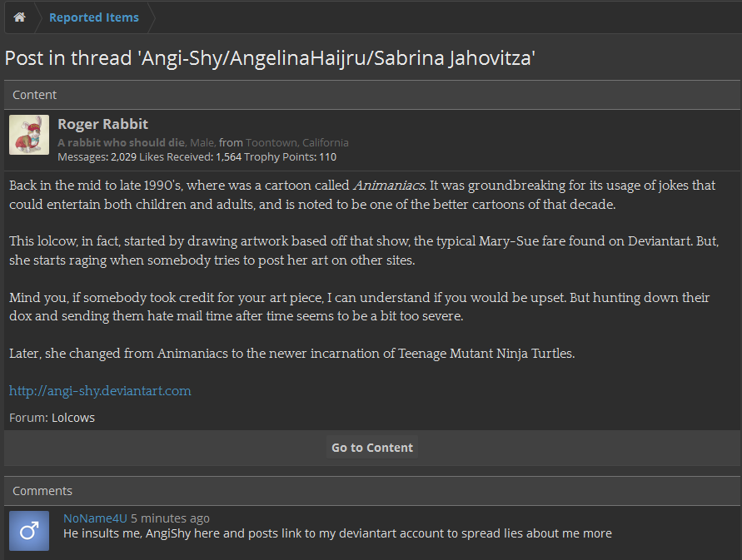
Task: Open the Reported Items breadcrumb
Action: 94,17
